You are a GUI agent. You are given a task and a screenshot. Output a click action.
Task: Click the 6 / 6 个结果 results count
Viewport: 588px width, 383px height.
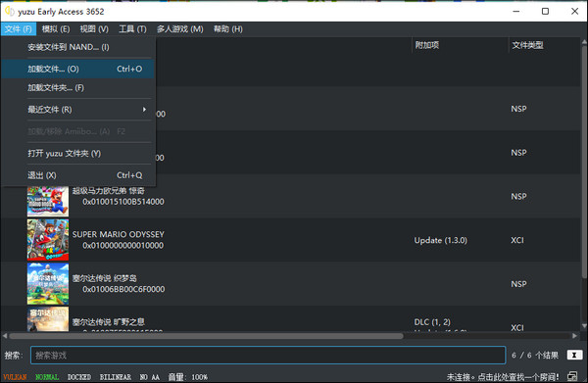click(x=535, y=356)
